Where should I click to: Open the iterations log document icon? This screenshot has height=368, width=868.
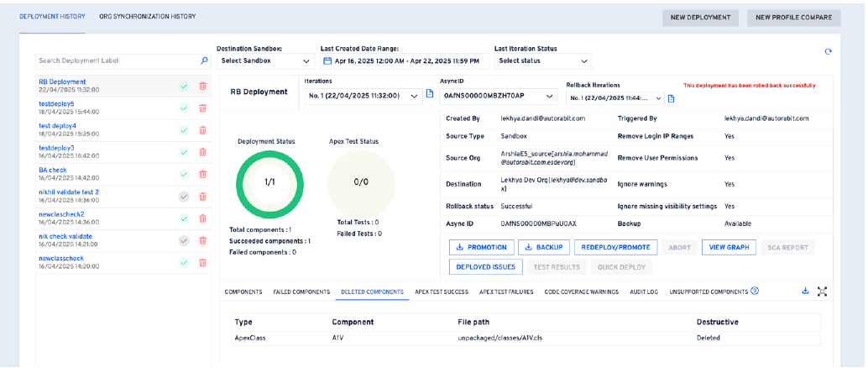tap(430, 94)
